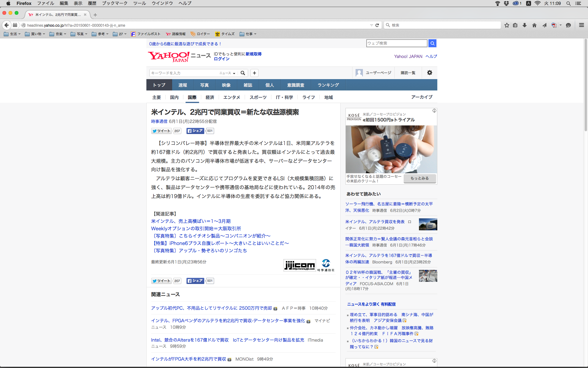Click Yahoo news settings gear icon
588x368 pixels.
(x=430, y=73)
